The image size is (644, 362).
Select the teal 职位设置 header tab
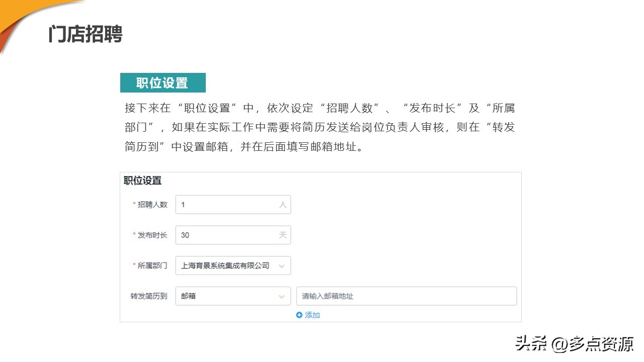(x=163, y=82)
